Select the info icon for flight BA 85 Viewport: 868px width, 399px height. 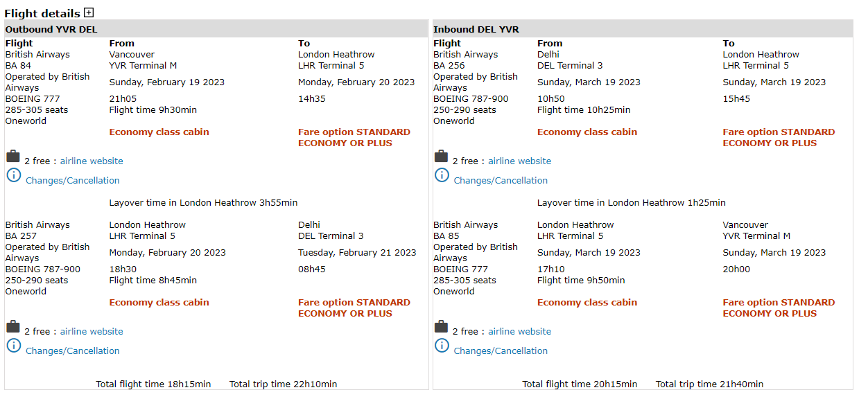(441, 346)
